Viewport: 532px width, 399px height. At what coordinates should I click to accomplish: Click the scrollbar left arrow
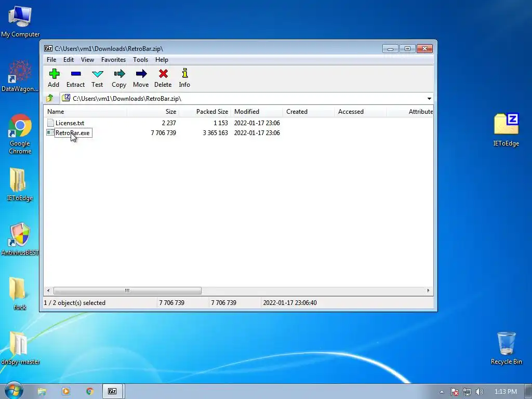click(x=48, y=291)
